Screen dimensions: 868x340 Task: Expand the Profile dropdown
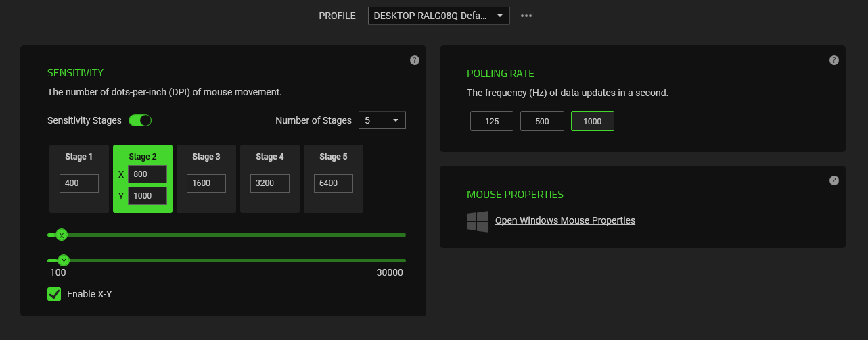point(438,16)
